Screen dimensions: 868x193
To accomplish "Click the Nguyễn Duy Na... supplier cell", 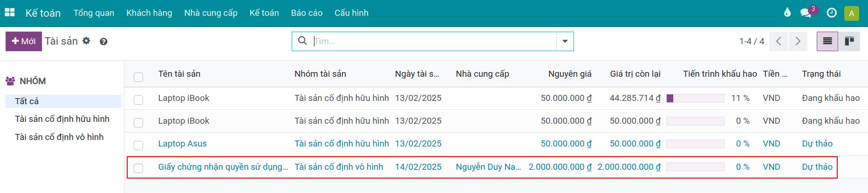I will pos(488,167).
